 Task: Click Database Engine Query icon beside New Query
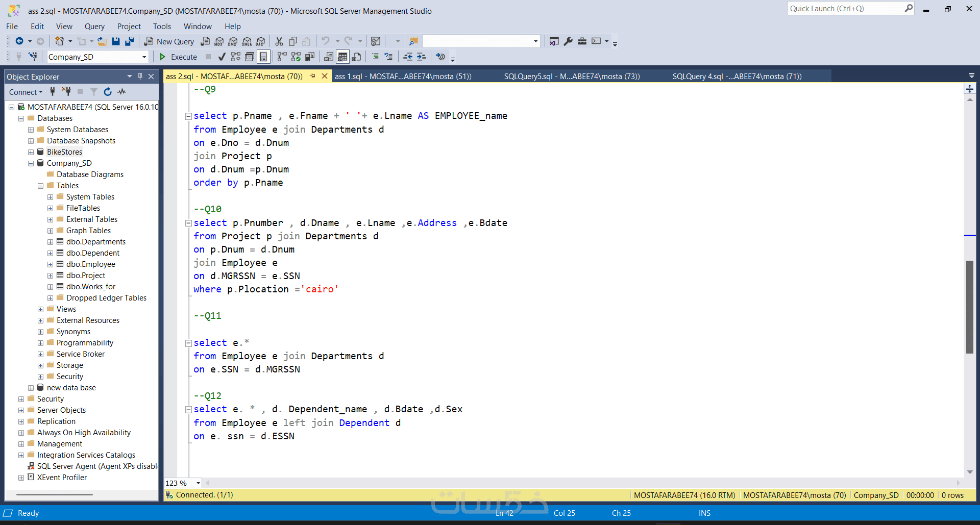205,41
